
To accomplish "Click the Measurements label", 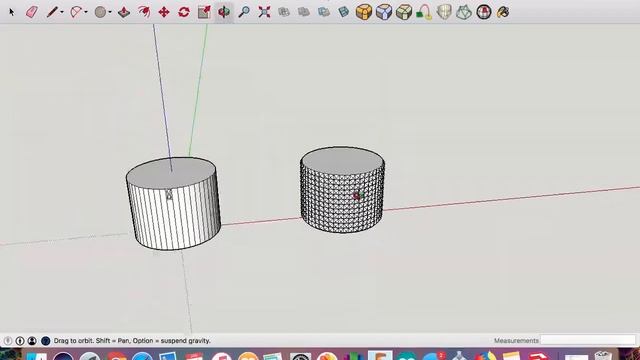I will tap(516, 340).
